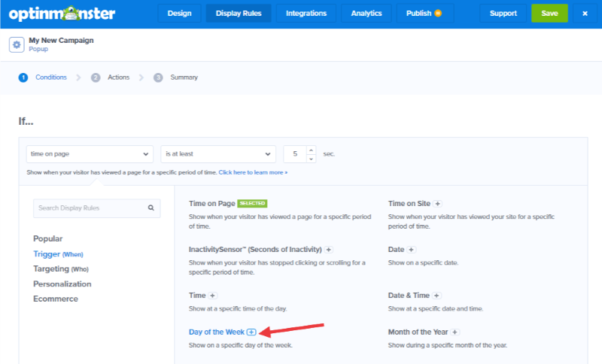
Task: Go to the Actions step
Action: (110, 77)
